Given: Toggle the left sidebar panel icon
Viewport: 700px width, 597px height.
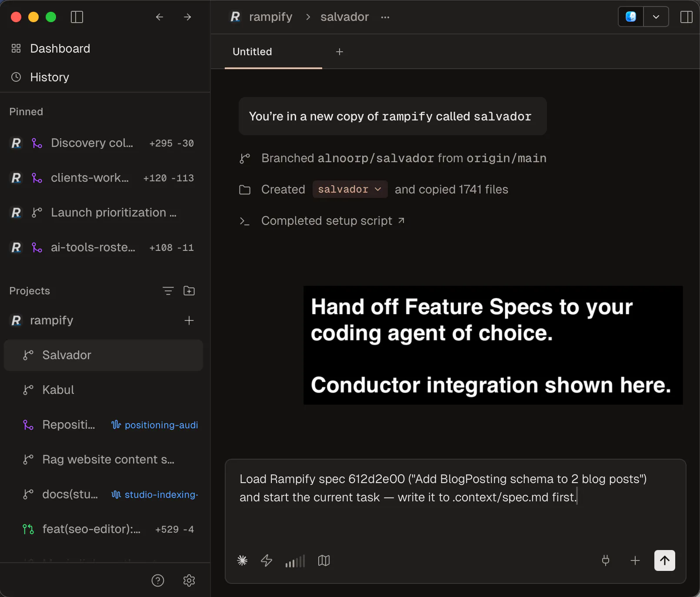Looking at the screenshot, I should click(x=77, y=17).
